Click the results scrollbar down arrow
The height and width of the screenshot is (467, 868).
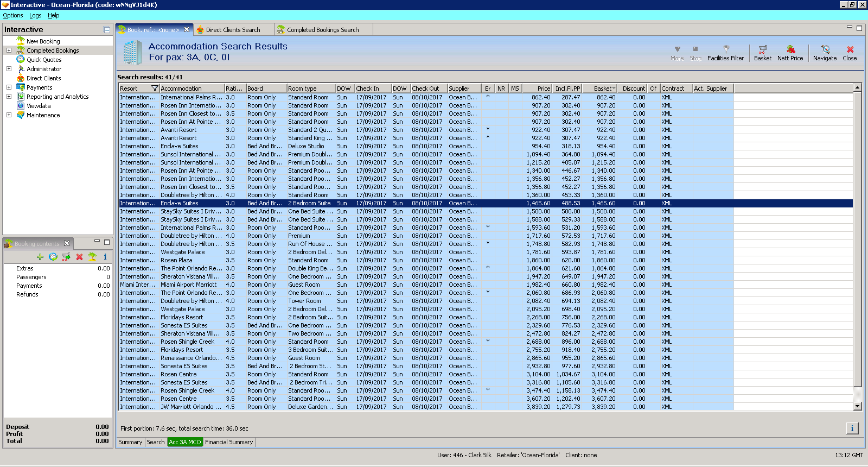(857, 406)
